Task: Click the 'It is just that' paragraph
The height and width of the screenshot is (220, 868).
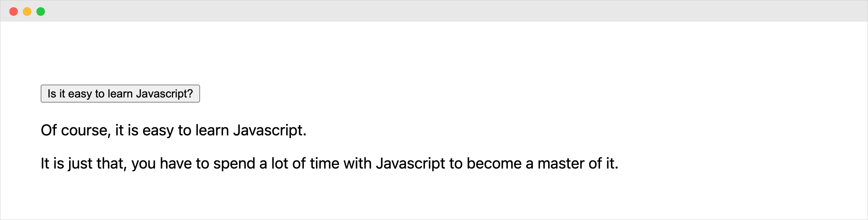Action: tap(330, 164)
